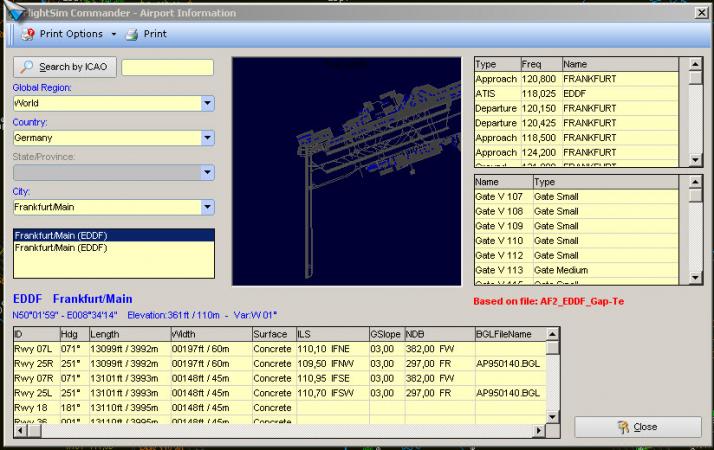This screenshot has width=714, height=450.
Task: Select the Gate V 107 row
Action: coord(576,196)
